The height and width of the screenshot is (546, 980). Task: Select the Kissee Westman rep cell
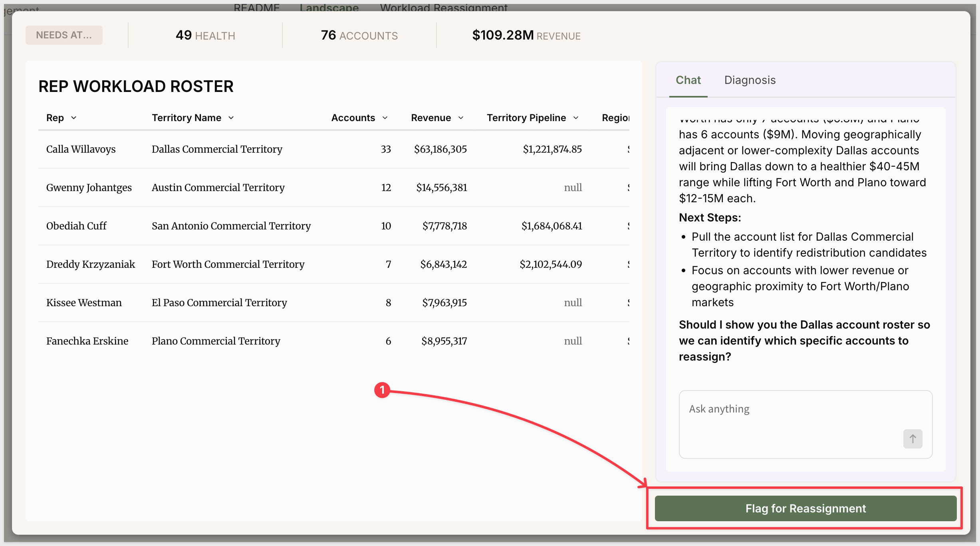(84, 303)
